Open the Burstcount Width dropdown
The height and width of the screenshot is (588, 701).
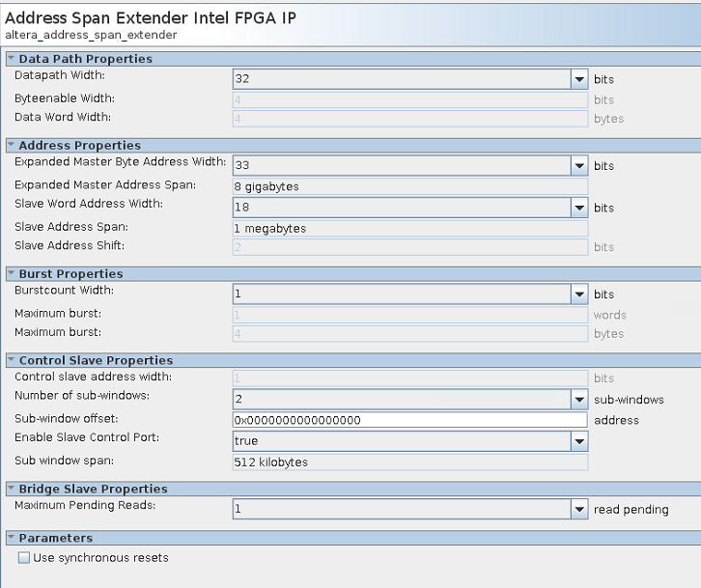[579, 294]
